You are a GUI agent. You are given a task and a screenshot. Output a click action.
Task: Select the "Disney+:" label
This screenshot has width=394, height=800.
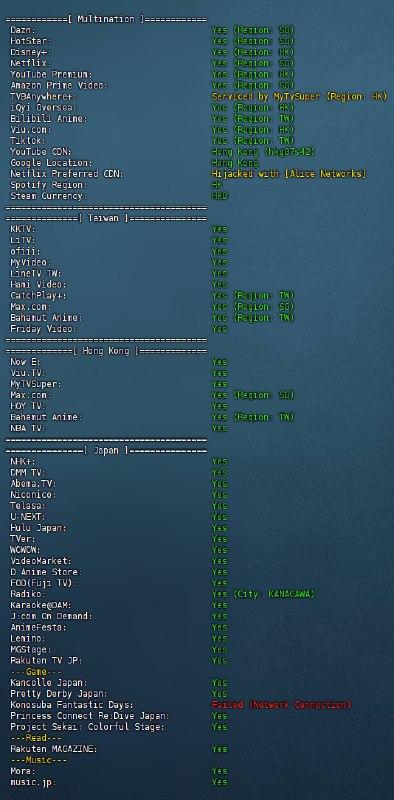31,53
